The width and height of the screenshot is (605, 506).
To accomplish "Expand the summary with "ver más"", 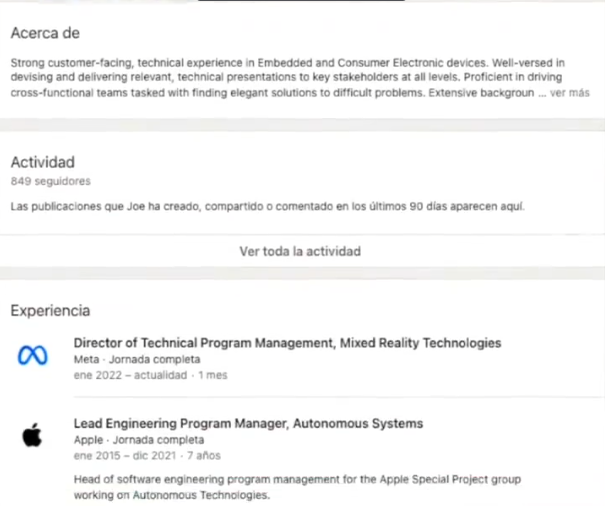I will click(570, 92).
